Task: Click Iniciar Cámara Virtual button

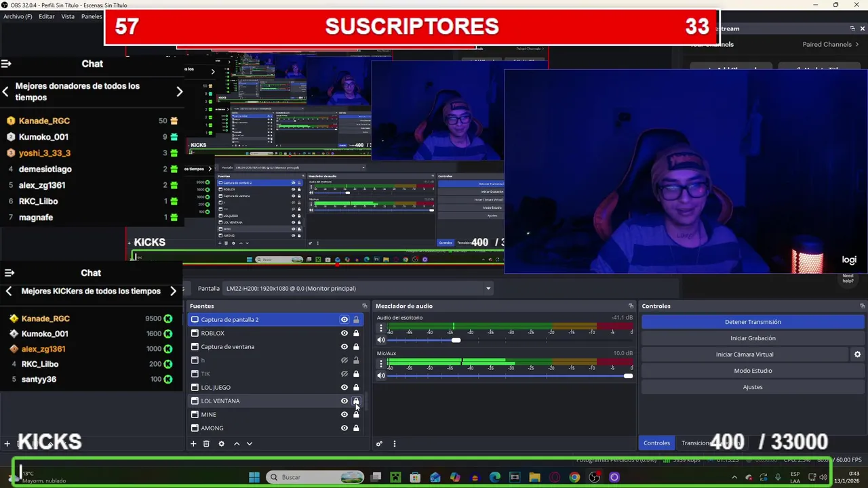Action: 745,354
